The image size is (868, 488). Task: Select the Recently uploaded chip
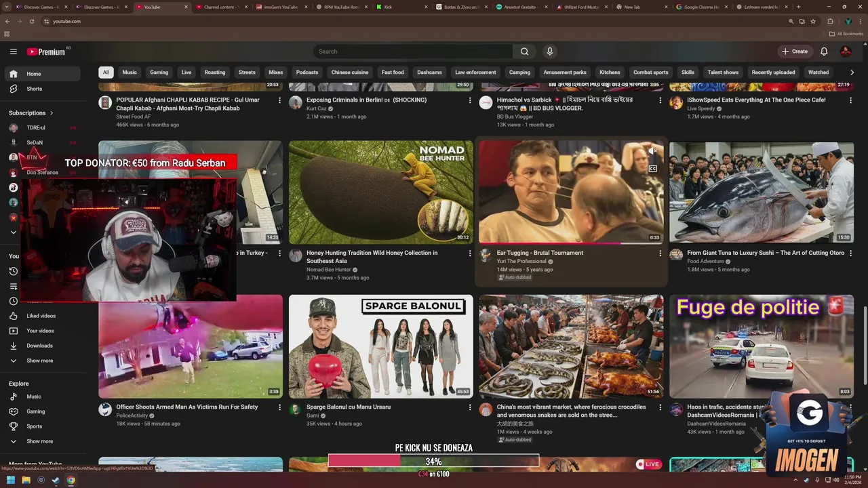pos(773,73)
